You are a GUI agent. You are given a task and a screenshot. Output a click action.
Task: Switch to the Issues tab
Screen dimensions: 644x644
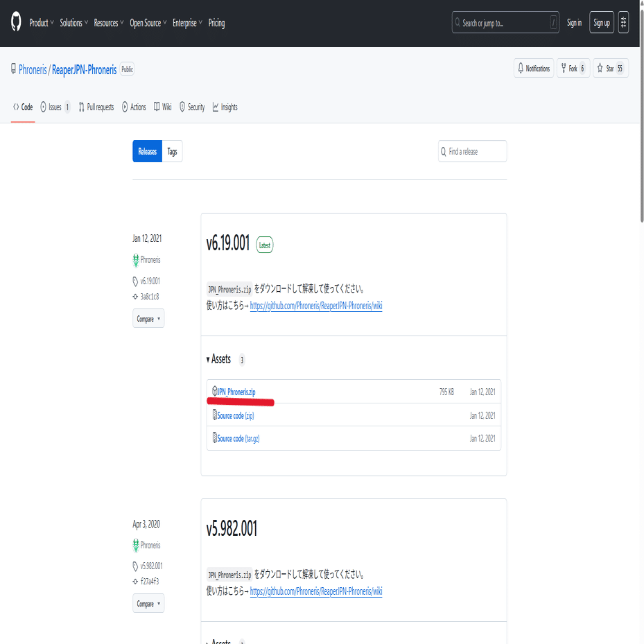(x=55, y=107)
